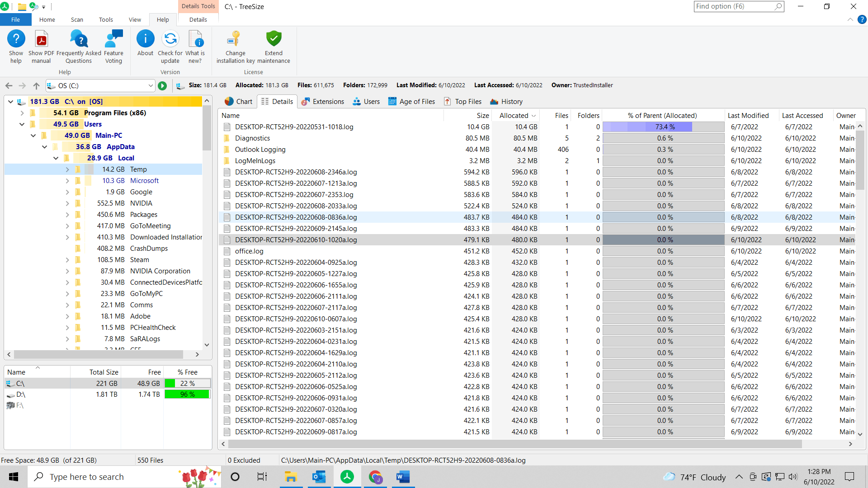Expand the Program Files (x86) node
This screenshot has height=488, width=868.
pyautogui.click(x=22, y=113)
